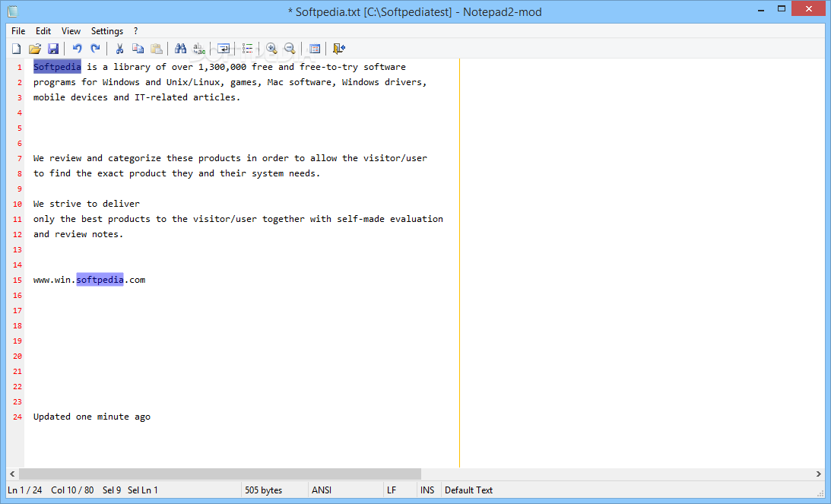This screenshot has width=831, height=504.
Task: Click the horizontal scrollbar thumb
Action: point(220,474)
